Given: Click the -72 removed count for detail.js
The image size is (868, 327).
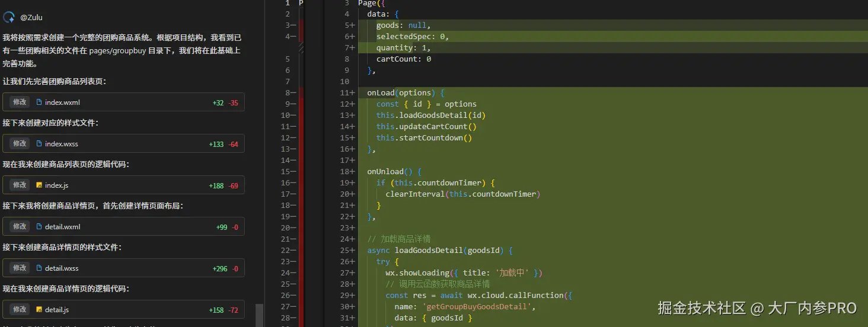Looking at the screenshot, I should coord(233,310).
